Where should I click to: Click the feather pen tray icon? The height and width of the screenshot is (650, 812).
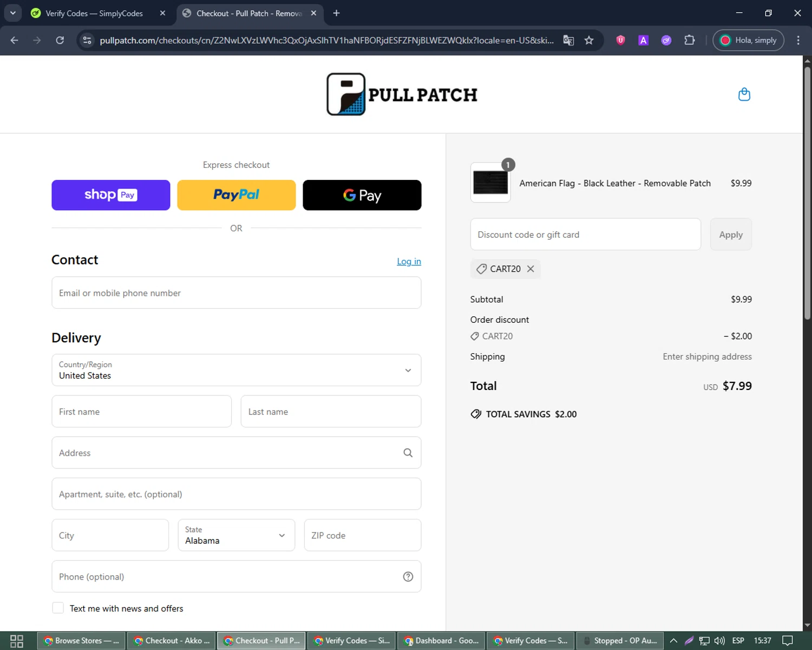(x=689, y=641)
